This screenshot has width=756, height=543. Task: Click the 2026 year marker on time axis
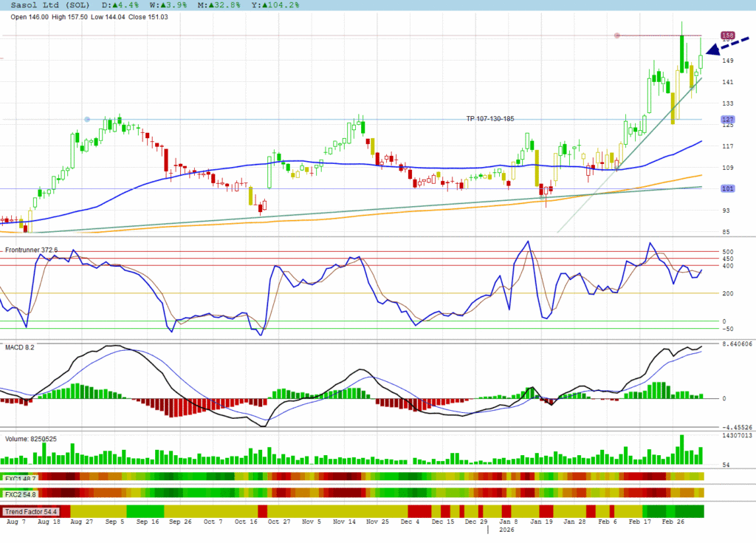[x=506, y=530]
